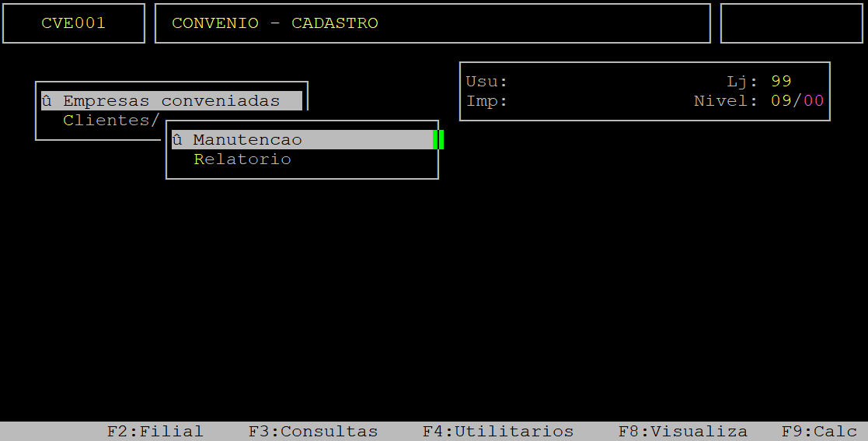Open the Manutencao submenu item
The image size is (868, 441).
[302, 140]
